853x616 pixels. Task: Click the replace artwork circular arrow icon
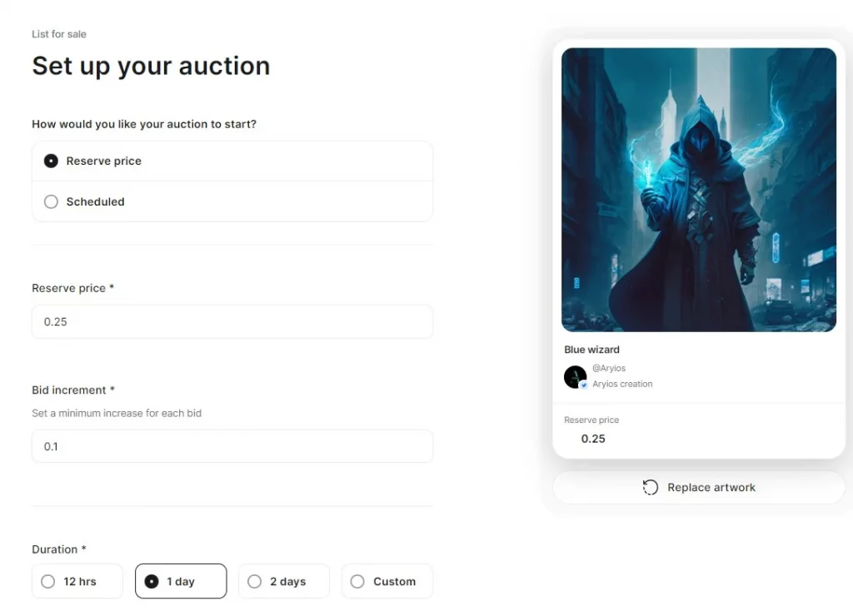tap(651, 488)
